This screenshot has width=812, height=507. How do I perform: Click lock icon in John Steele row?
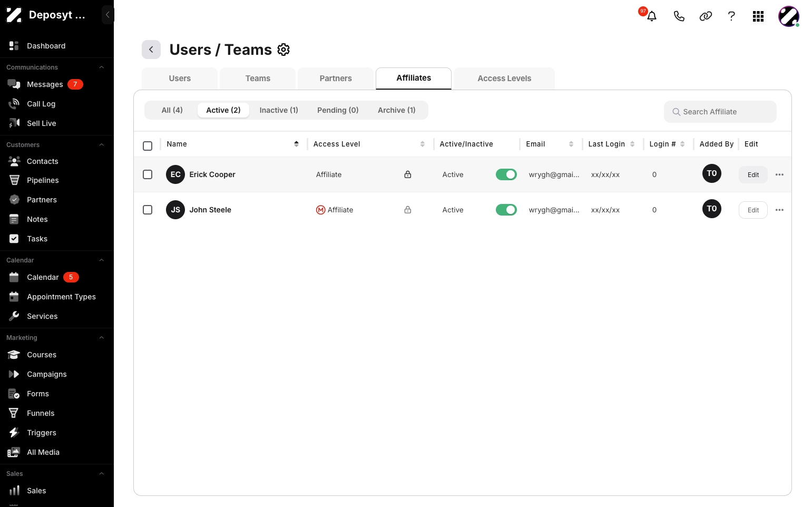[408, 210]
